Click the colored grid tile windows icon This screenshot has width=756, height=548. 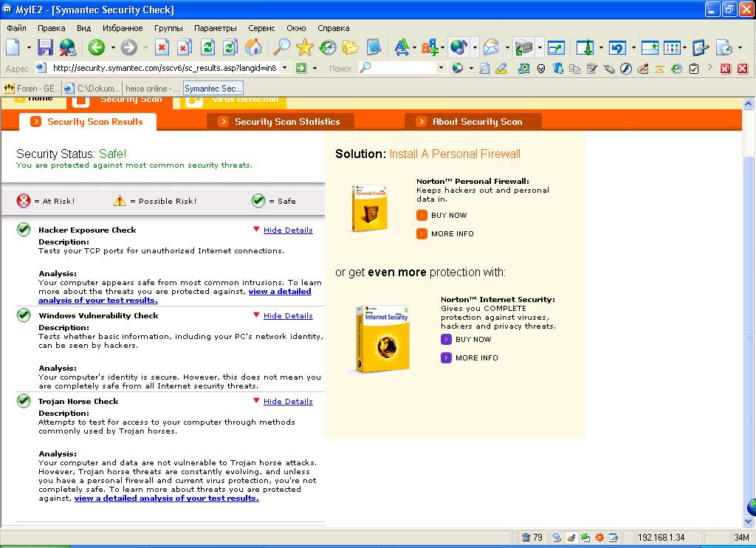(x=672, y=47)
